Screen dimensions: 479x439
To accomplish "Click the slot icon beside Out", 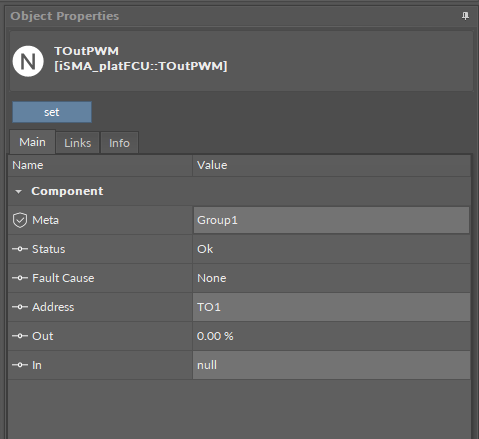I will (20, 336).
